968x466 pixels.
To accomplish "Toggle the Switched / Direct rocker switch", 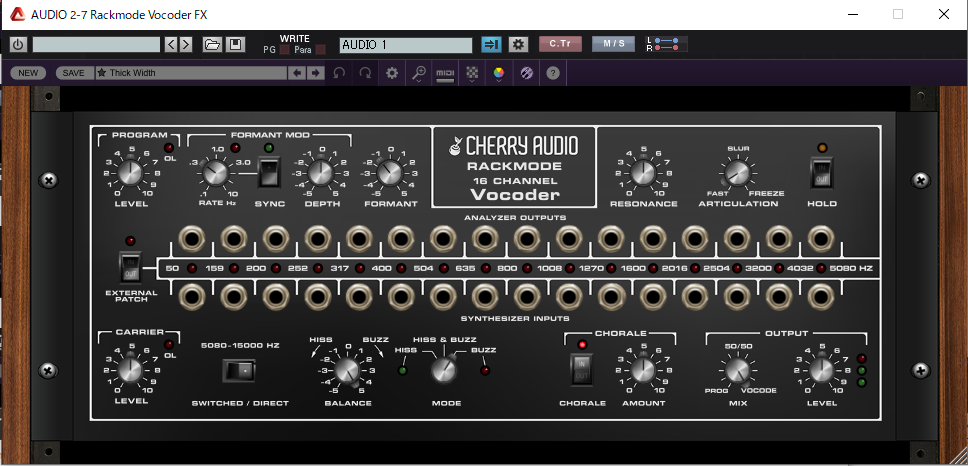I will point(238,370).
